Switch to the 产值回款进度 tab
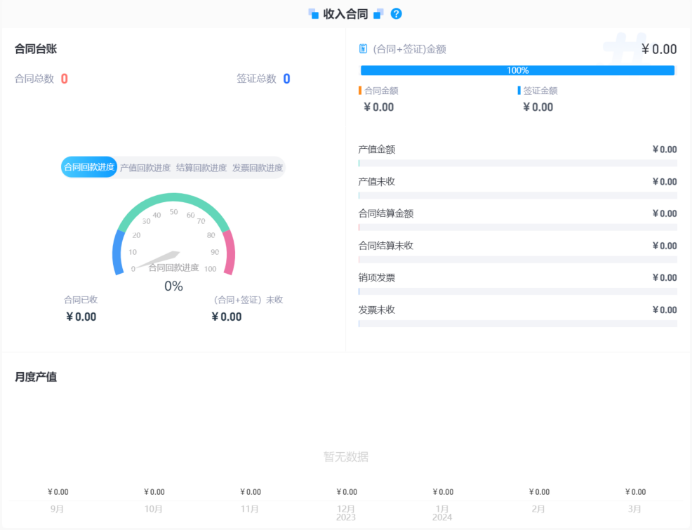 pos(146,168)
